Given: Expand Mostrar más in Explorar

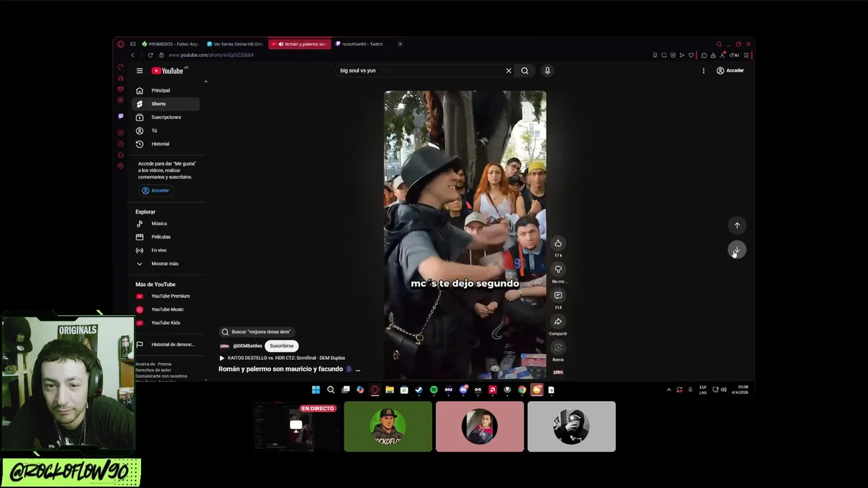Looking at the screenshot, I should pos(165,264).
